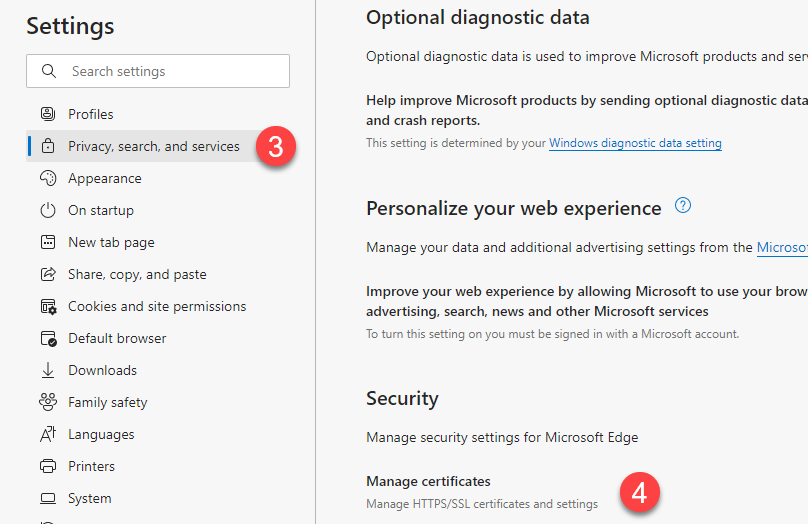Click the Share, copy, and paste icon

(x=48, y=274)
